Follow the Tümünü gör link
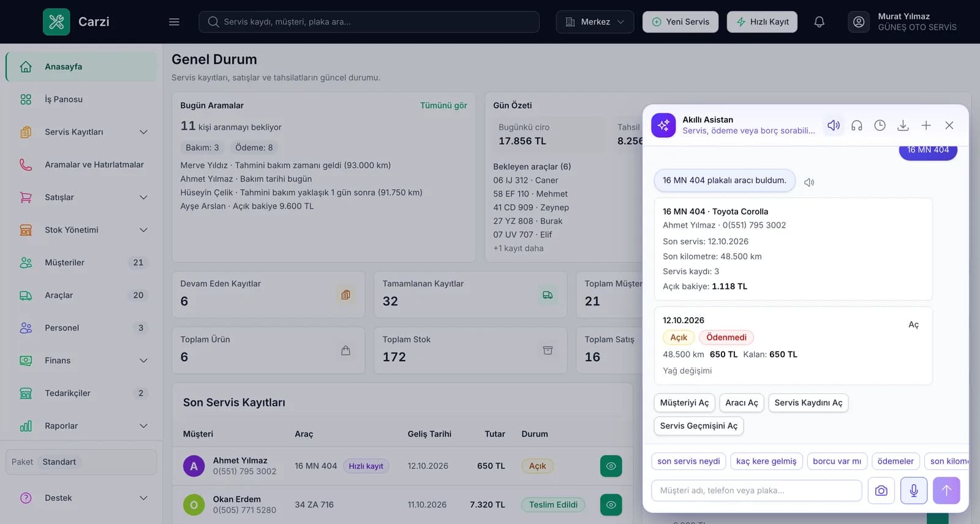The width and height of the screenshot is (980, 524). [x=443, y=105]
